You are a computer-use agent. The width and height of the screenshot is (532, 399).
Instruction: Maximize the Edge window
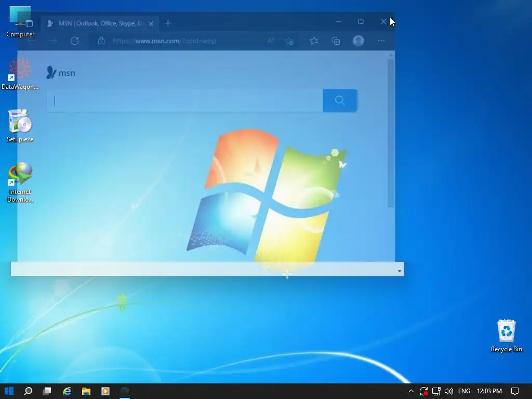coord(361,22)
